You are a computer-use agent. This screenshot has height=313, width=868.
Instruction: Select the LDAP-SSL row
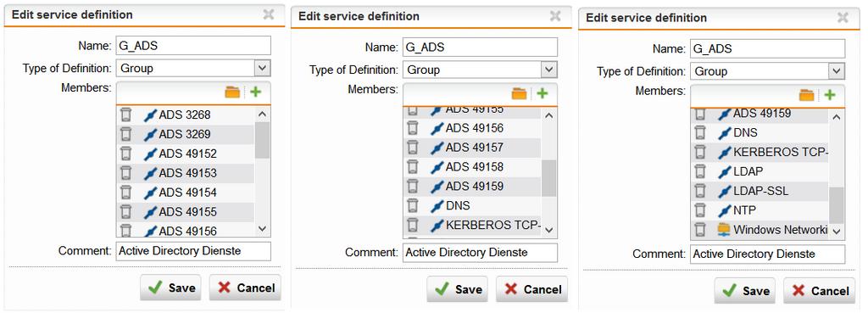coord(760,191)
